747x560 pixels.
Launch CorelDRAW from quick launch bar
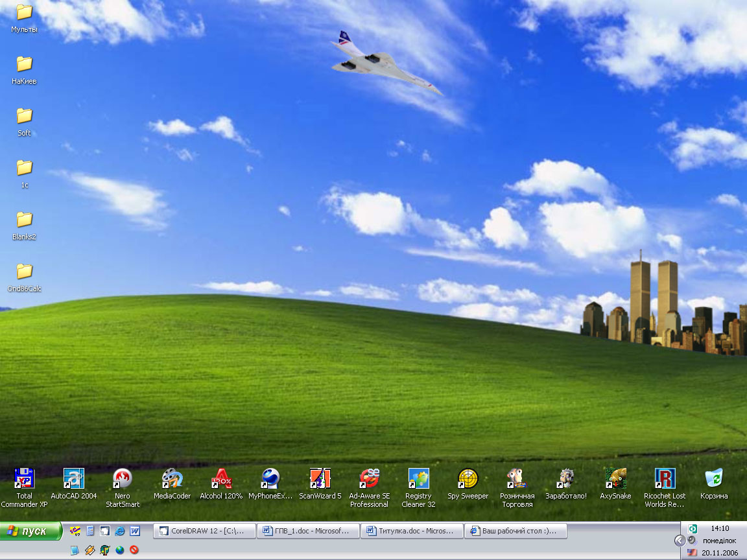tap(105, 530)
